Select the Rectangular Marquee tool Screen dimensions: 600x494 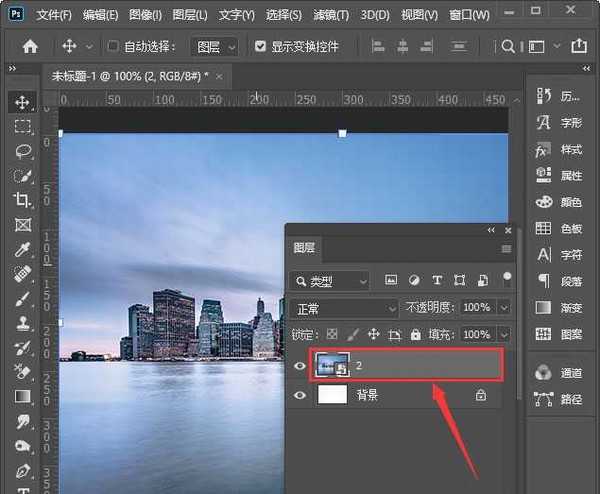tap(22, 126)
